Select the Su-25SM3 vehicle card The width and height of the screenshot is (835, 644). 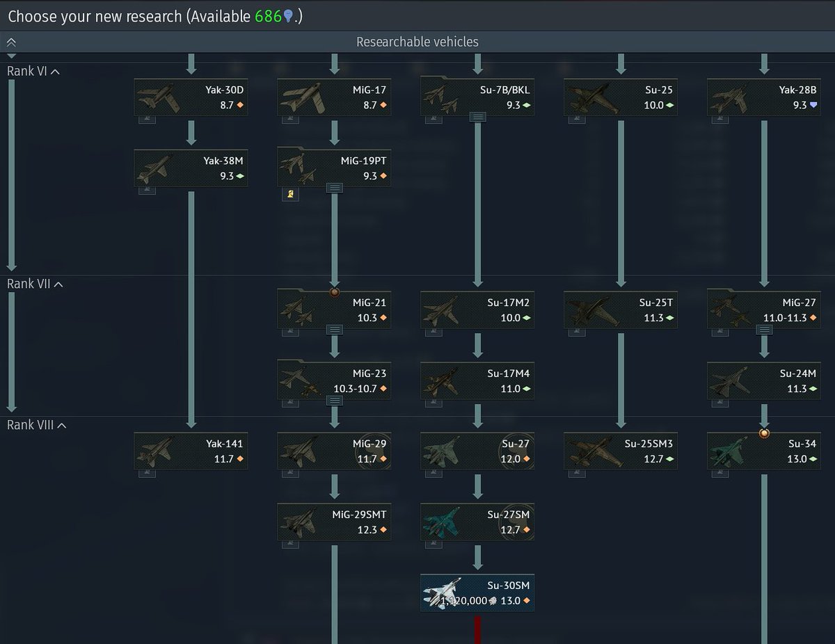pyautogui.click(x=621, y=451)
